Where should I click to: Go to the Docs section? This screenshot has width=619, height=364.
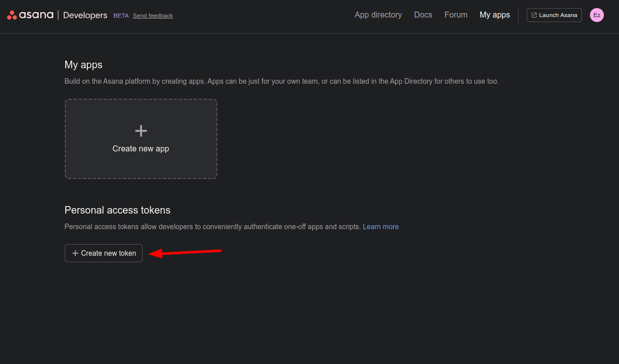[x=423, y=15]
